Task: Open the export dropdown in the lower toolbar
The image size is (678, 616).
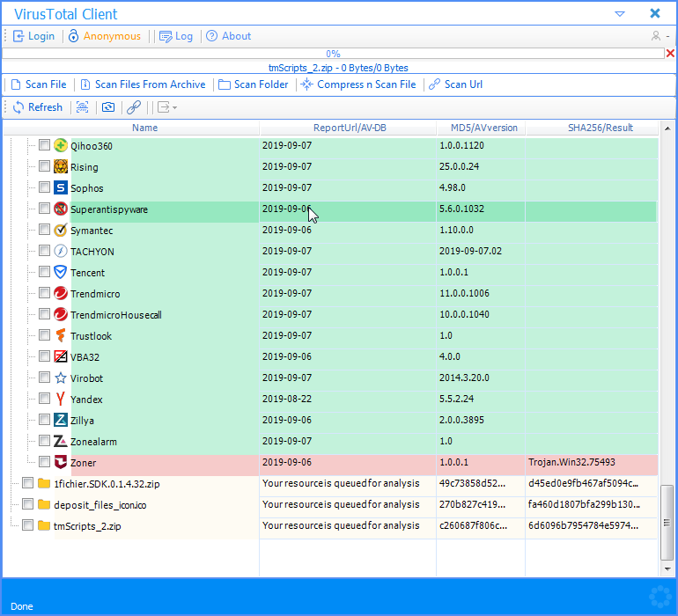Action: [x=167, y=107]
